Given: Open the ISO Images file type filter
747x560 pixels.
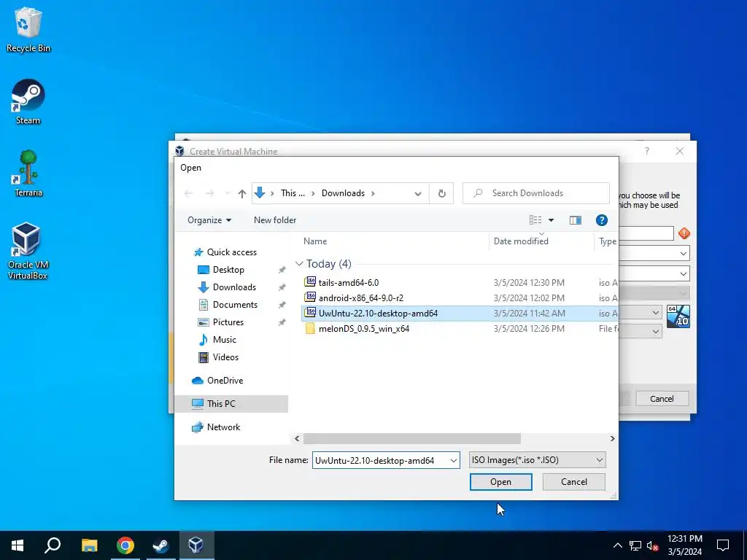Looking at the screenshot, I should (x=538, y=460).
